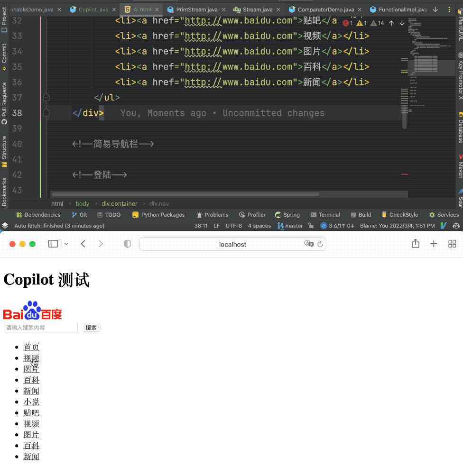Image resolution: width=463 pixels, height=476 pixels.
Task: Open the Terminal tool window
Action: pos(325,215)
